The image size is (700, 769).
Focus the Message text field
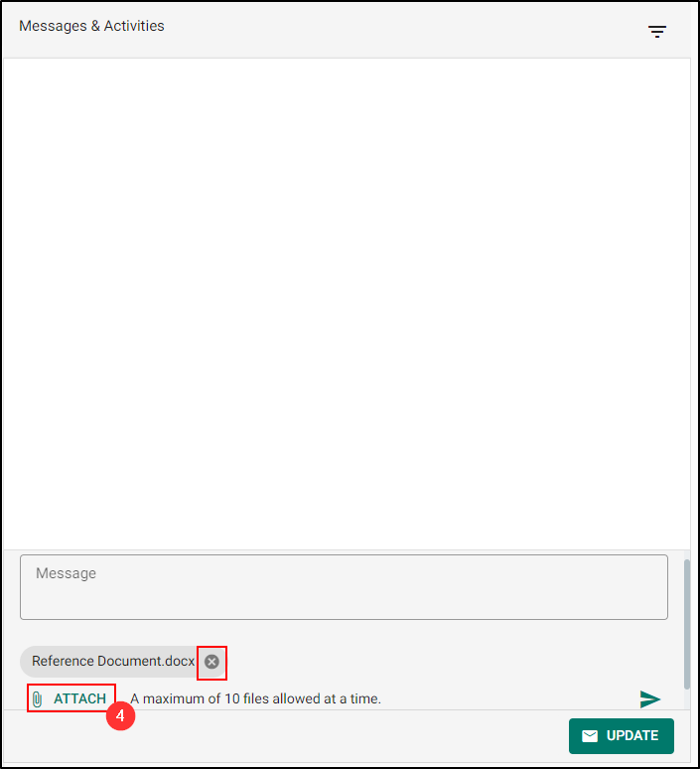coord(344,587)
